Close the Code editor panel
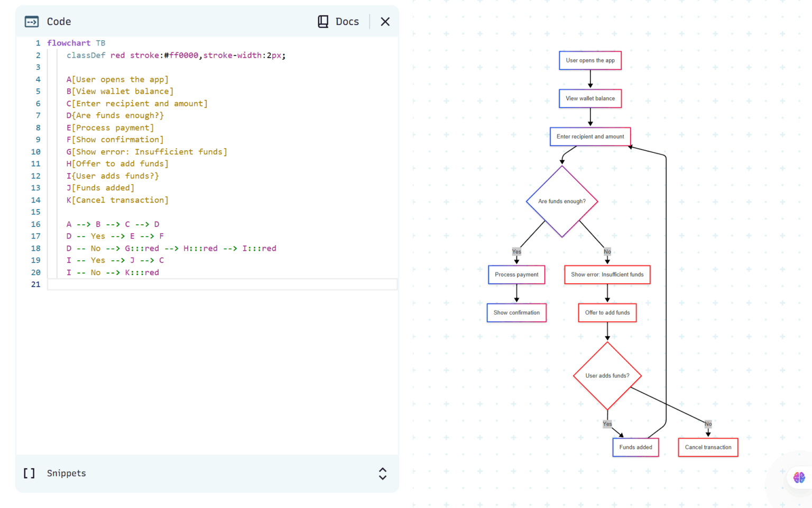 tap(385, 21)
